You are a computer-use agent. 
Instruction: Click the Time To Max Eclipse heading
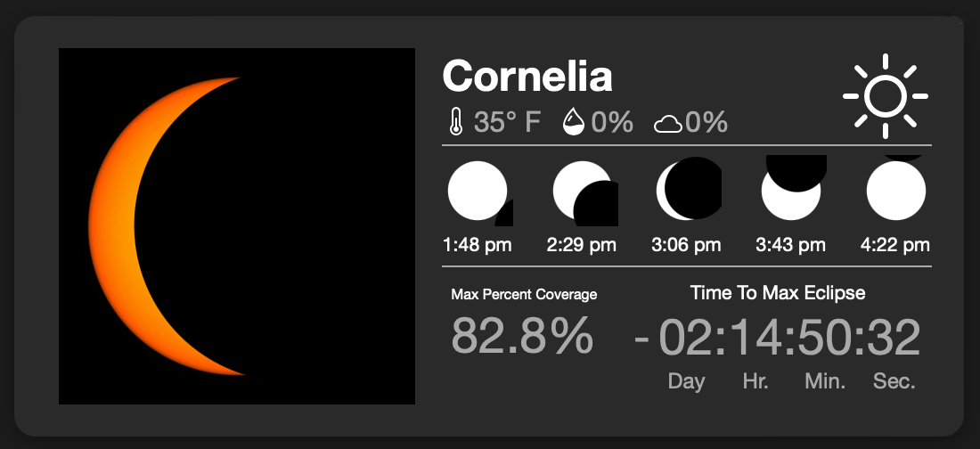(x=778, y=292)
